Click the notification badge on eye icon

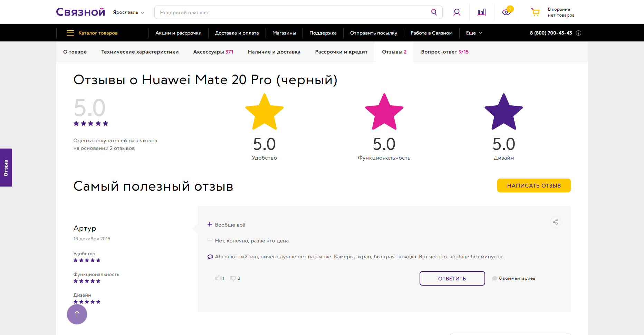click(x=510, y=9)
